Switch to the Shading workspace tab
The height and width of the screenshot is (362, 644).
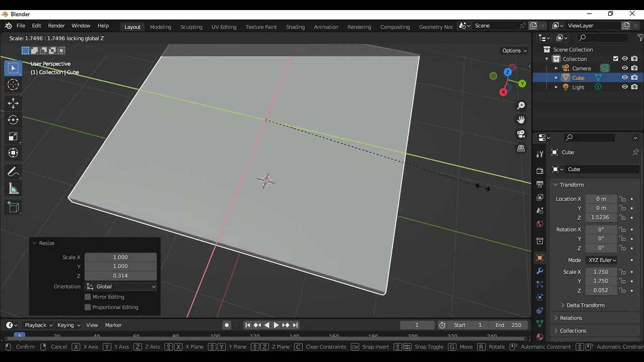[295, 27]
